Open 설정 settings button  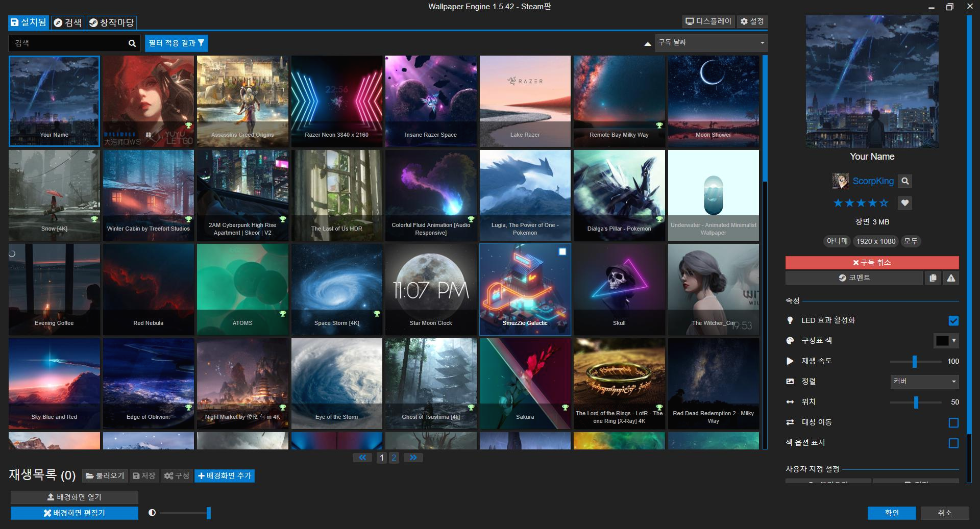[x=752, y=21]
